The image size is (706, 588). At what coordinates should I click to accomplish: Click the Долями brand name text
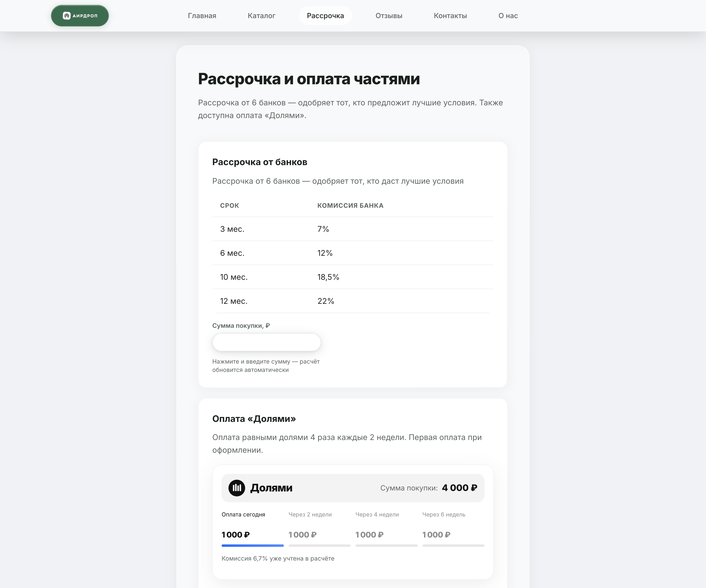pyautogui.click(x=271, y=488)
